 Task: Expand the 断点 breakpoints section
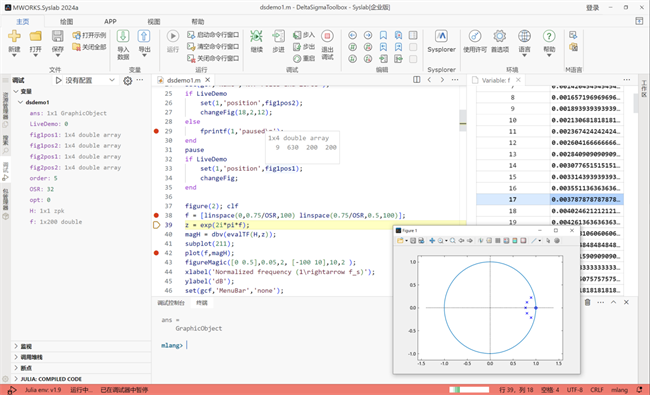[16, 368]
